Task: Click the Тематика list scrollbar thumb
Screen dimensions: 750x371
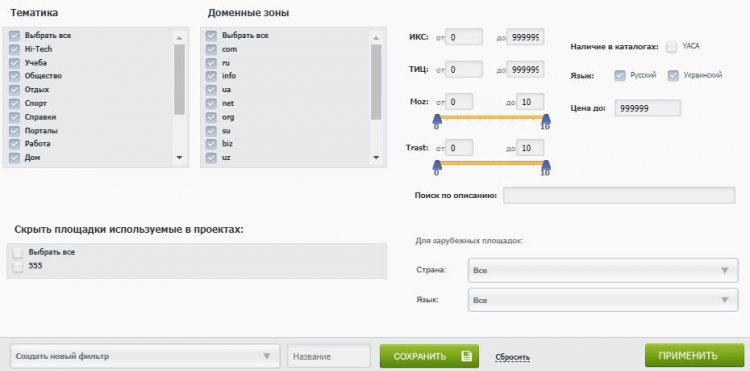Action: 179,79
